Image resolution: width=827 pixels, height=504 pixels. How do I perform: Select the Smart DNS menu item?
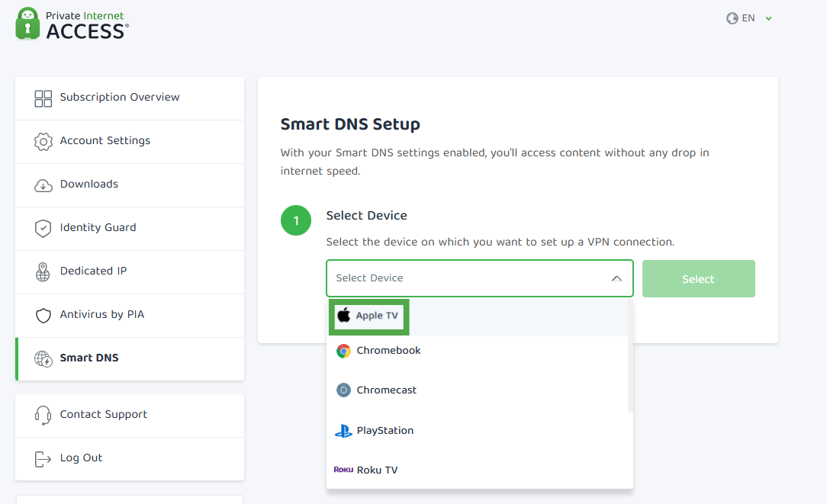pos(130,359)
